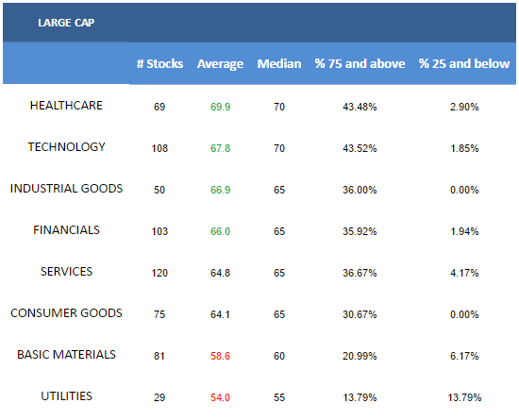Click the Median column header
The height and width of the screenshot is (420, 519).
[x=279, y=63]
